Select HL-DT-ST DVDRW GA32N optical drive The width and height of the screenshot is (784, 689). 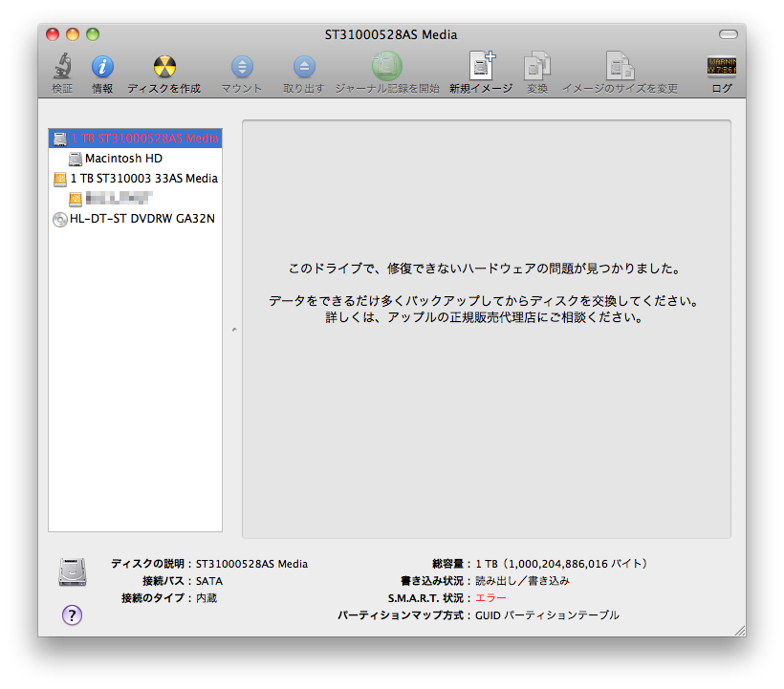tap(135, 219)
